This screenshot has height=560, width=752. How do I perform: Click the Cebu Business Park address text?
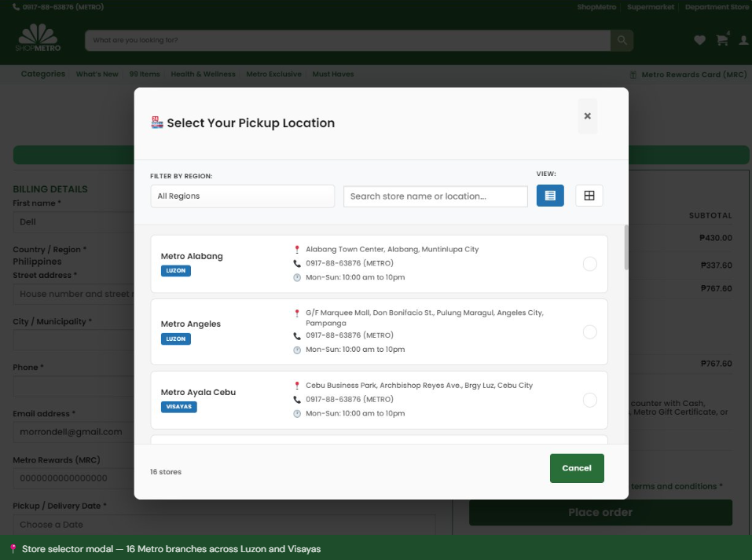419,386
